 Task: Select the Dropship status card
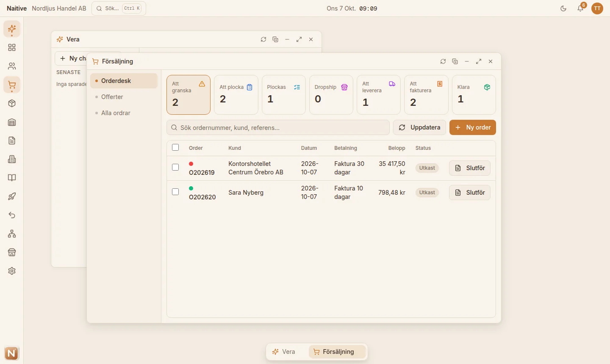[331, 95]
